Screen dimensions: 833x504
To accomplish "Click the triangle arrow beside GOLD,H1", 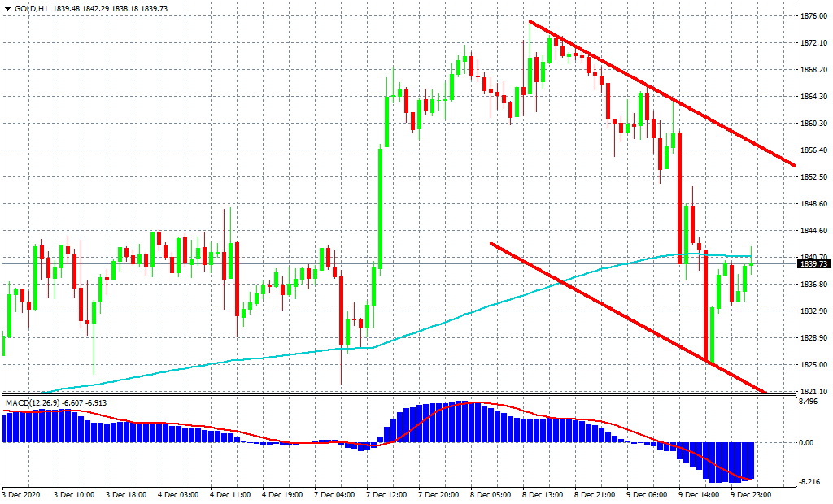I will tap(7, 7).
